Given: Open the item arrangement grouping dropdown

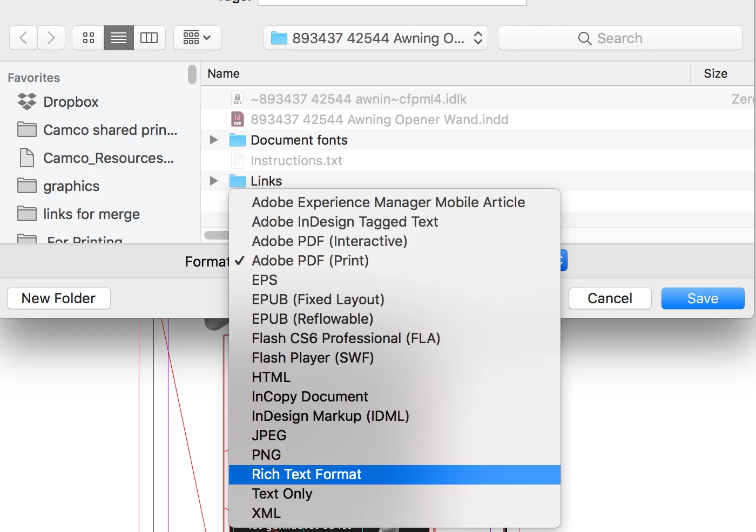Looking at the screenshot, I should point(197,38).
